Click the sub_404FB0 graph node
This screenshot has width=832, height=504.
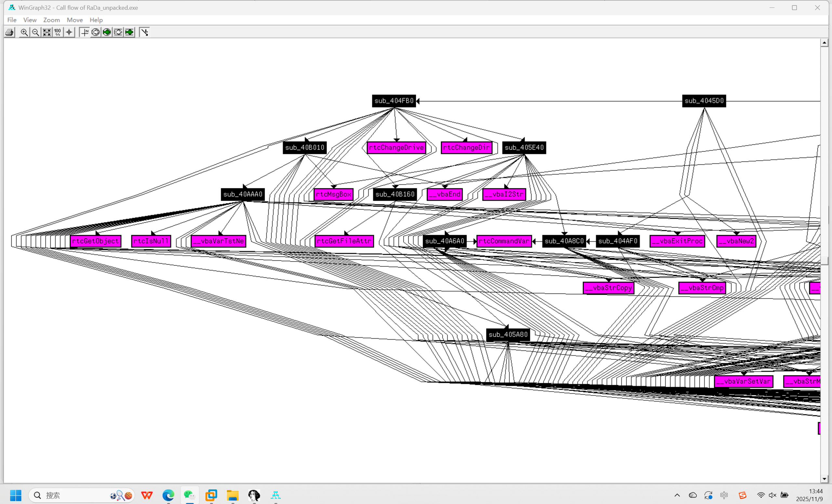(394, 101)
